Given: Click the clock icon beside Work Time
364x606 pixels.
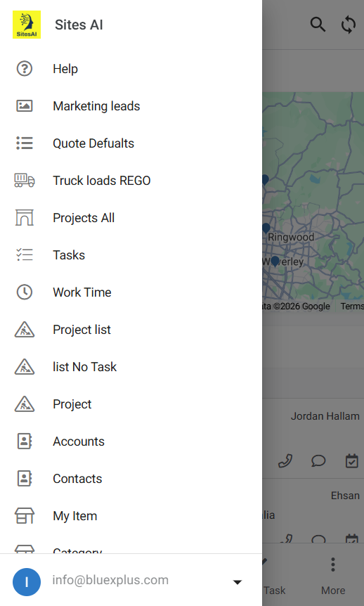Looking at the screenshot, I should (25, 292).
